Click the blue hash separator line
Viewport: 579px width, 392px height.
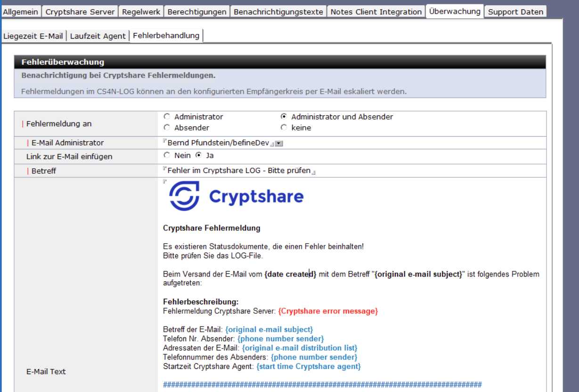pos(322,384)
